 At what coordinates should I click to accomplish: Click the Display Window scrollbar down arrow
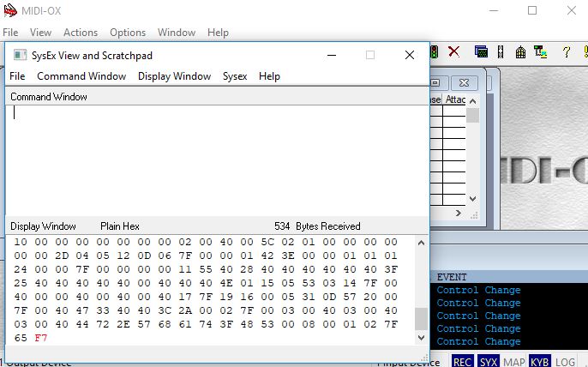(421, 337)
